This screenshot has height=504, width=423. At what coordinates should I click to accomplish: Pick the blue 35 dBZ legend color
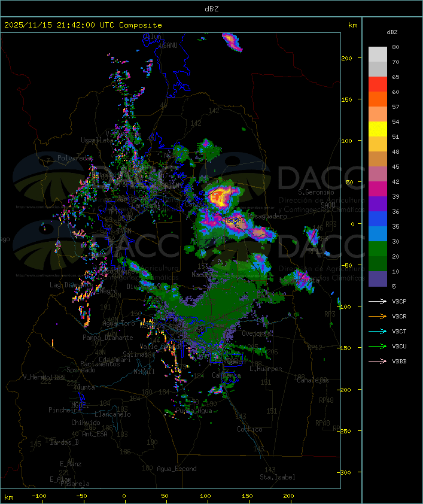tap(378, 219)
